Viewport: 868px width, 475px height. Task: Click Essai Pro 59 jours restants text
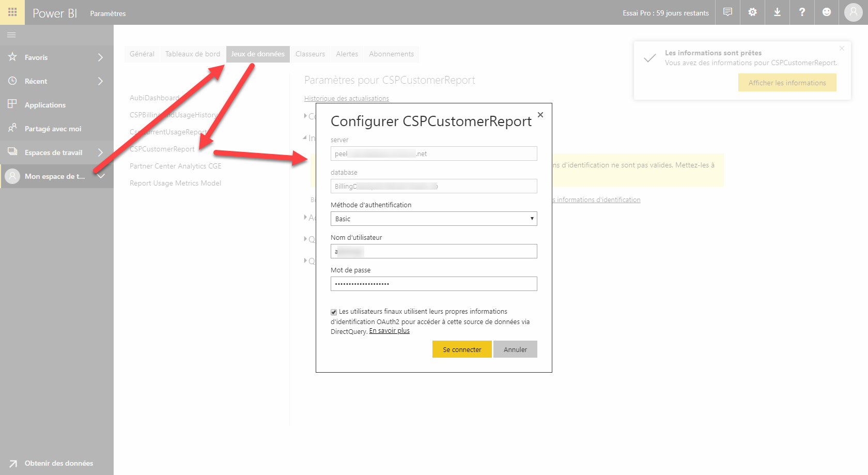[x=665, y=13]
